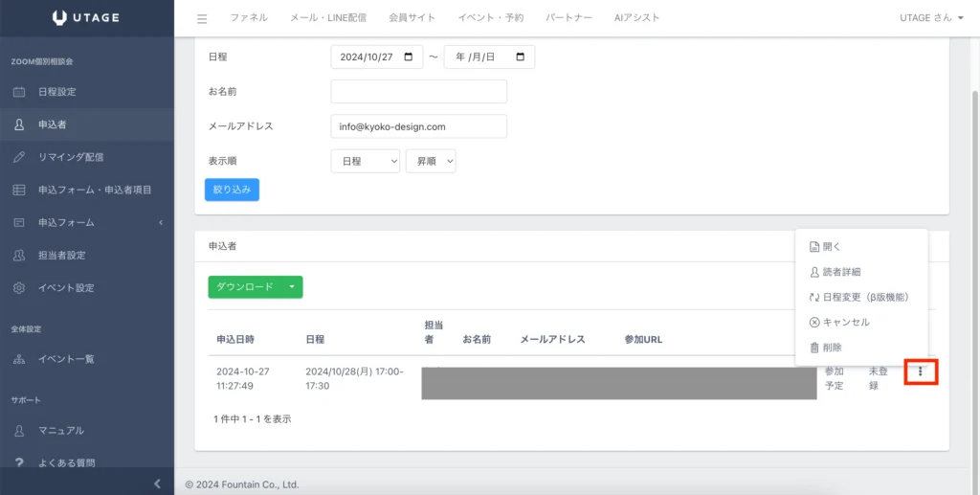This screenshot has width=980, height=495.
Task: Open the AIアシスト top menu
Action: [x=636, y=17]
